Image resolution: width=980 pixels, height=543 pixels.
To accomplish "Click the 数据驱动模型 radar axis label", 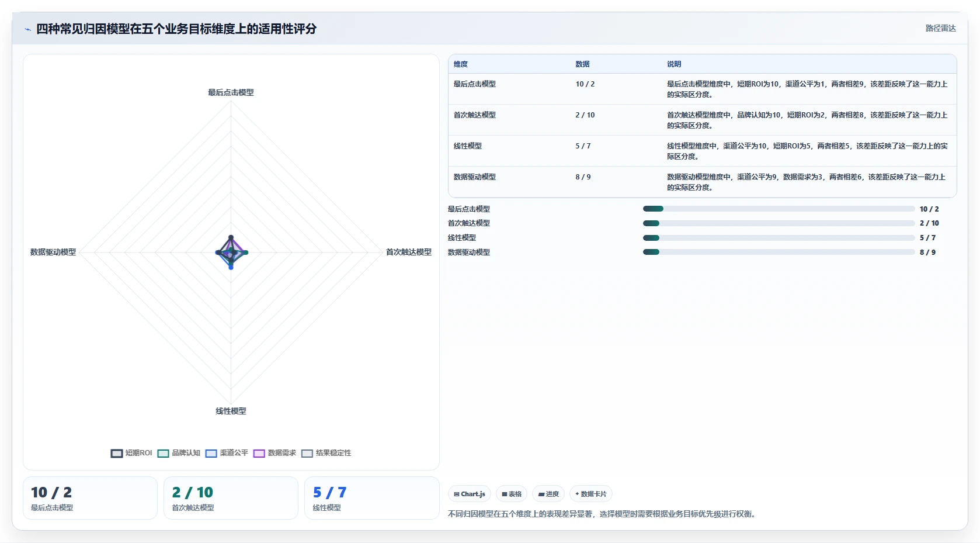I will click(53, 252).
